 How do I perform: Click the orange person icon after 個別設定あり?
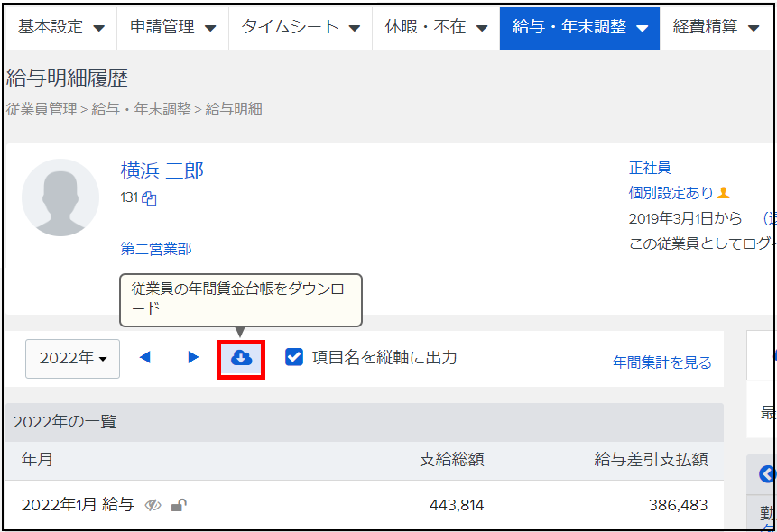point(724,193)
